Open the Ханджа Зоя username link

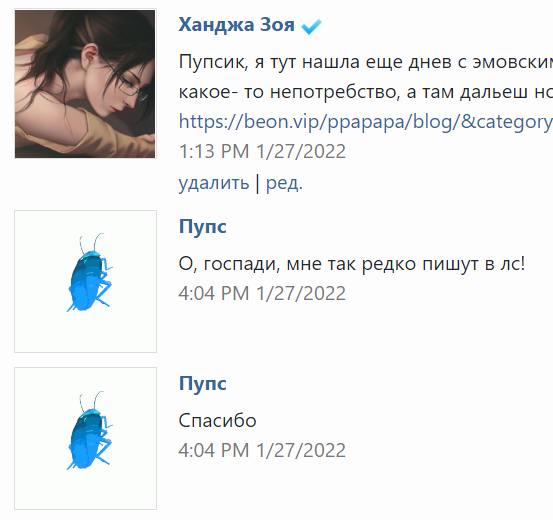(x=236, y=25)
